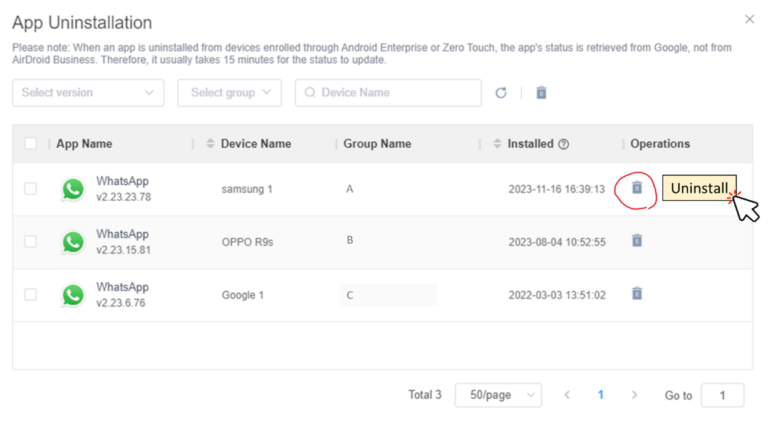This screenshot has width=768, height=423.
Task: Open the Select version dropdown
Action: (x=88, y=93)
